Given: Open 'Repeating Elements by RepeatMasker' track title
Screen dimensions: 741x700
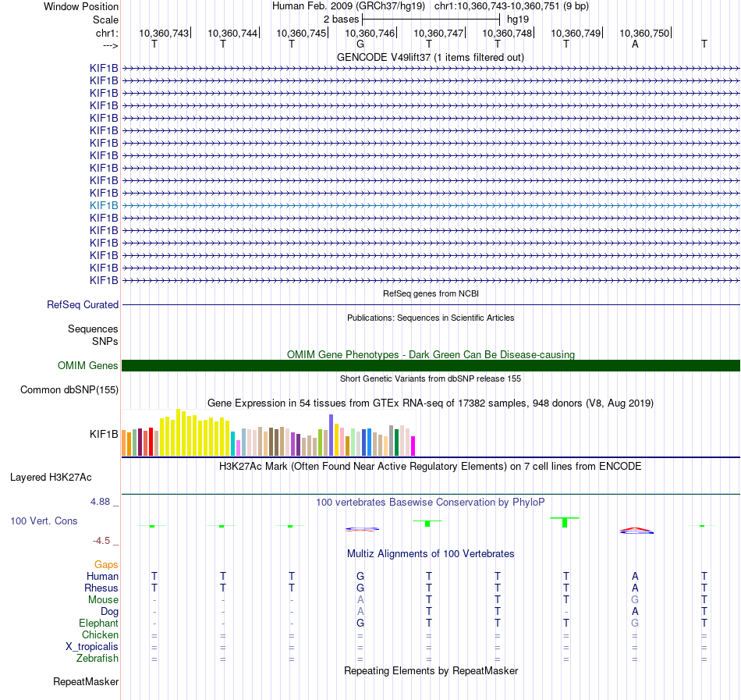Looking at the screenshot, I should click(431, 670).
